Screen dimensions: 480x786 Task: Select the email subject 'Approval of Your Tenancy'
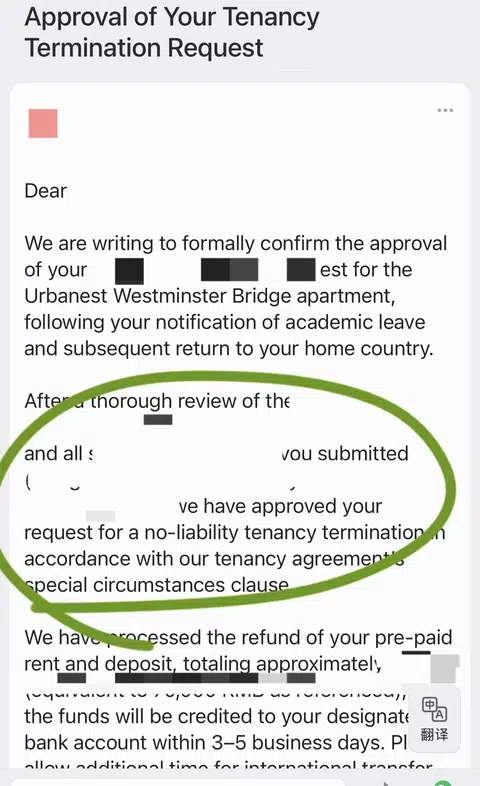[x=172, y=17]
